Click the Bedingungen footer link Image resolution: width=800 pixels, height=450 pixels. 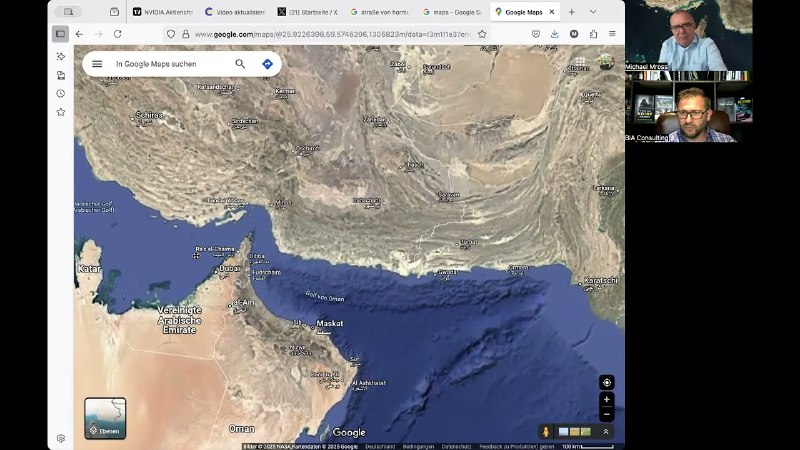point(418,446)
